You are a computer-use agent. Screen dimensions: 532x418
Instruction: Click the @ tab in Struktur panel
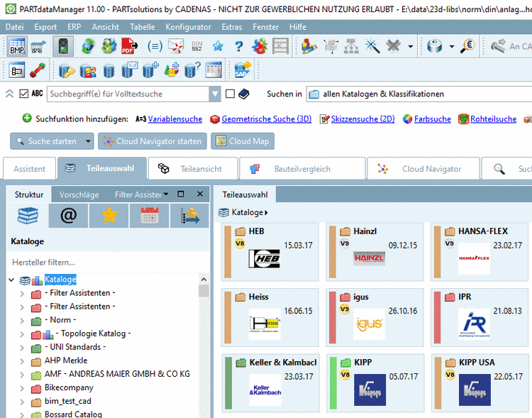(69, 216)
